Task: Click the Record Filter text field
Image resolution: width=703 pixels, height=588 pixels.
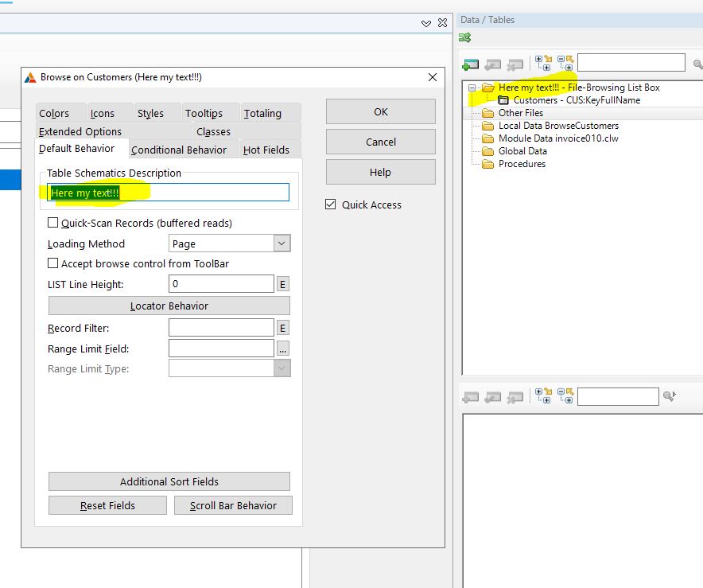Action: [x=221, y=328]
